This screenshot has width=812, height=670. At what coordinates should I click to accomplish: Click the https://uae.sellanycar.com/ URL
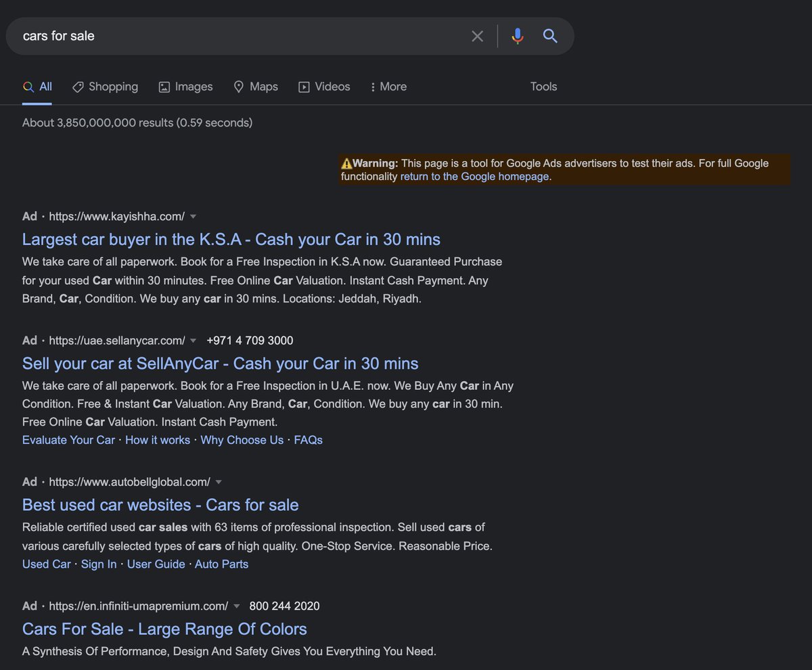(x=117, y=340)
